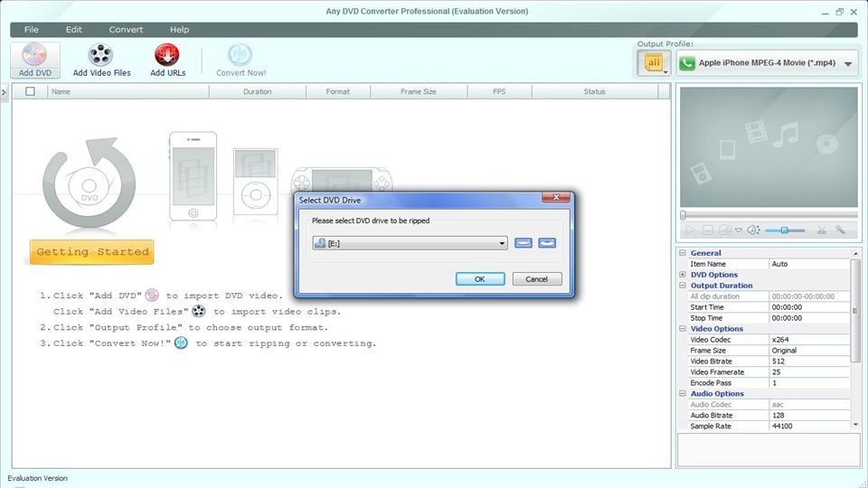Click the PSP device illustration

342,181
